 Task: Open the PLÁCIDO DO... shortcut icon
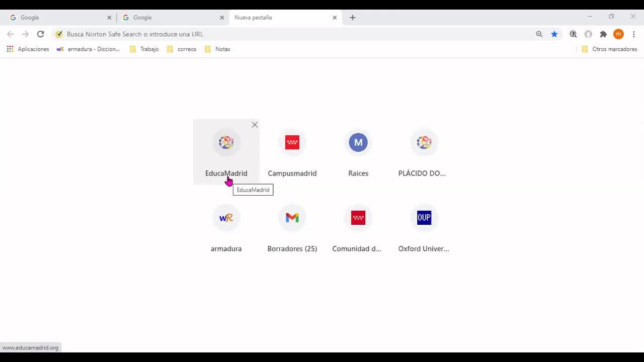pyautogui.click(x=424, y=142)
